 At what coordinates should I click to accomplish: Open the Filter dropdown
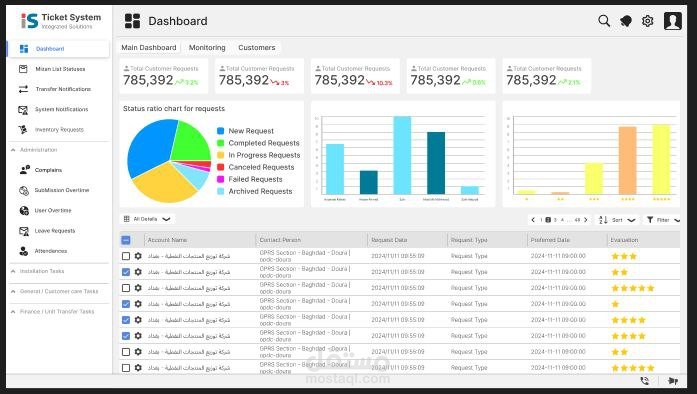[x=663, y=220]
